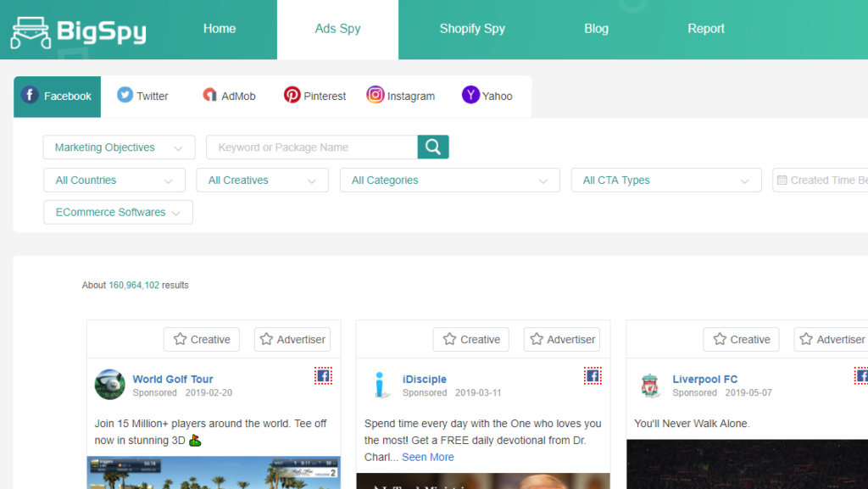Click the Created Time date field

click(x=821, y=181)
